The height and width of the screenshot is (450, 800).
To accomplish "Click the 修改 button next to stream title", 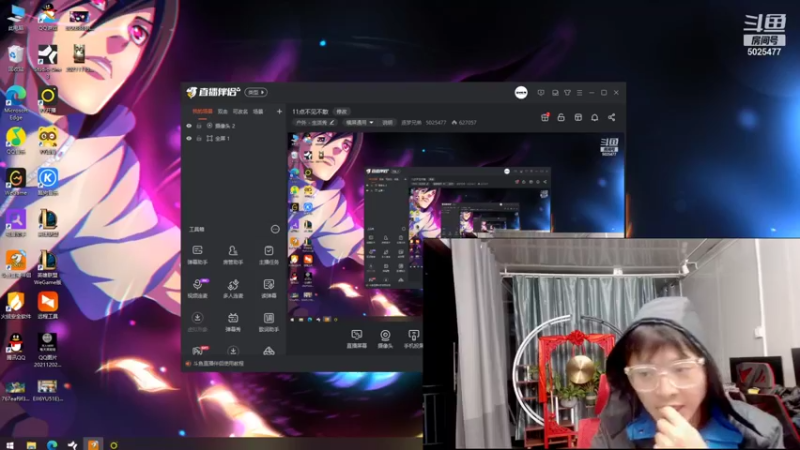I will tap(341, 111).
